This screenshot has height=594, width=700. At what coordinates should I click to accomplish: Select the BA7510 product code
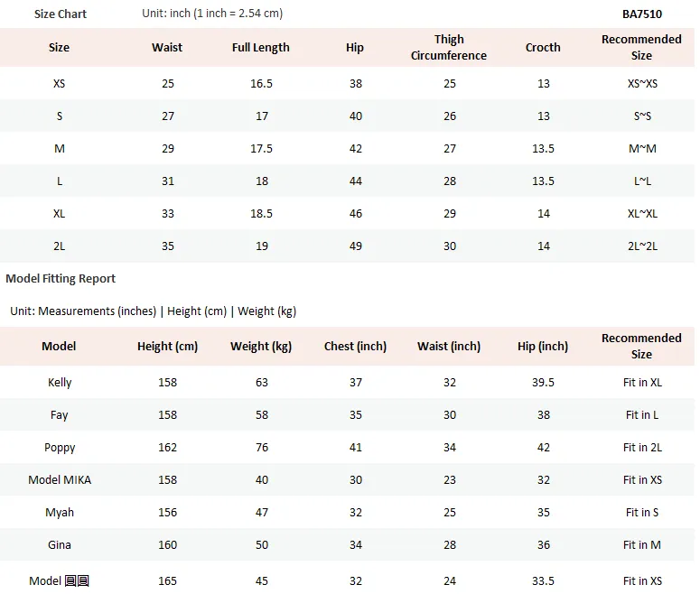click(x=642, y=14)
